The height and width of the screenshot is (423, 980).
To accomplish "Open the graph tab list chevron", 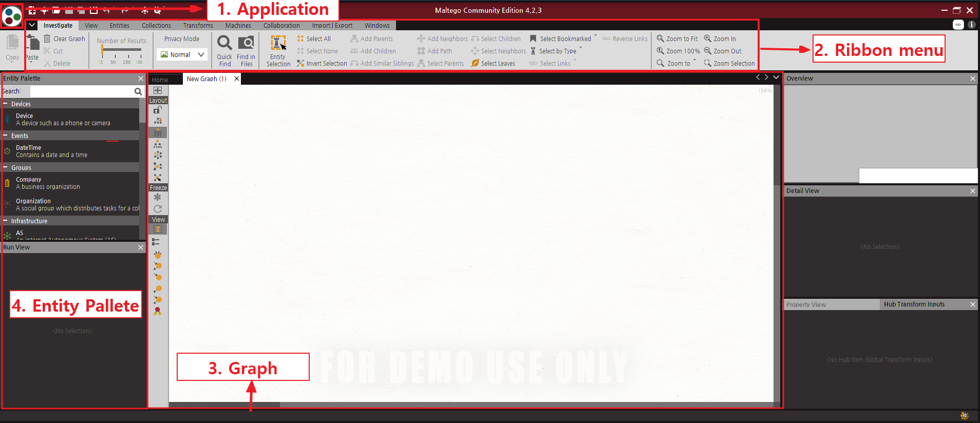I will click(776, 77).
